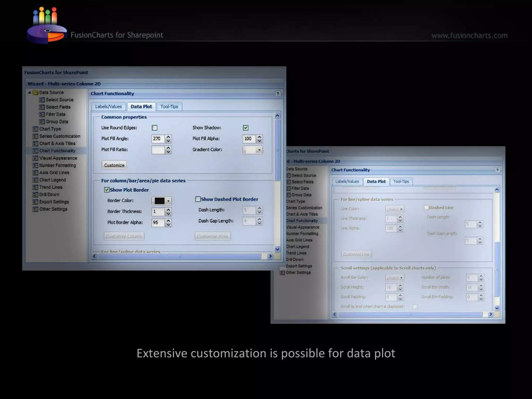Uncheck the Show Shadow checkbox

246,128
